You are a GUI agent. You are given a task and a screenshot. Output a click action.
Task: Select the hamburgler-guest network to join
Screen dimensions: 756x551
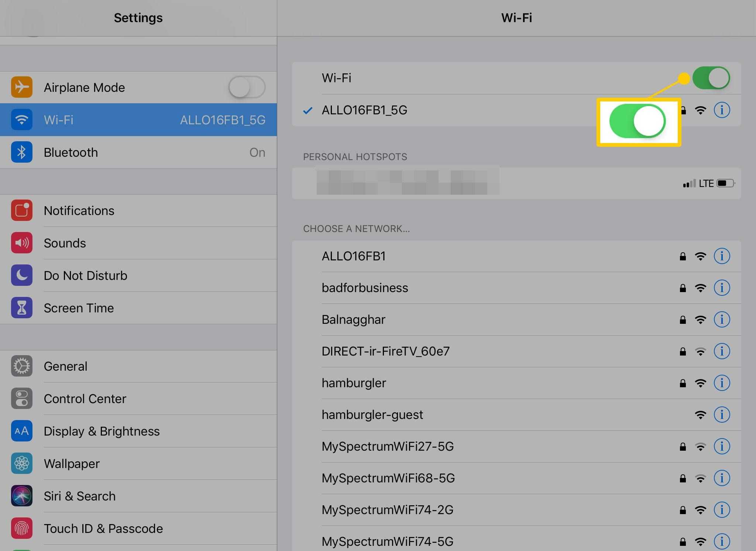click(373, 415)
